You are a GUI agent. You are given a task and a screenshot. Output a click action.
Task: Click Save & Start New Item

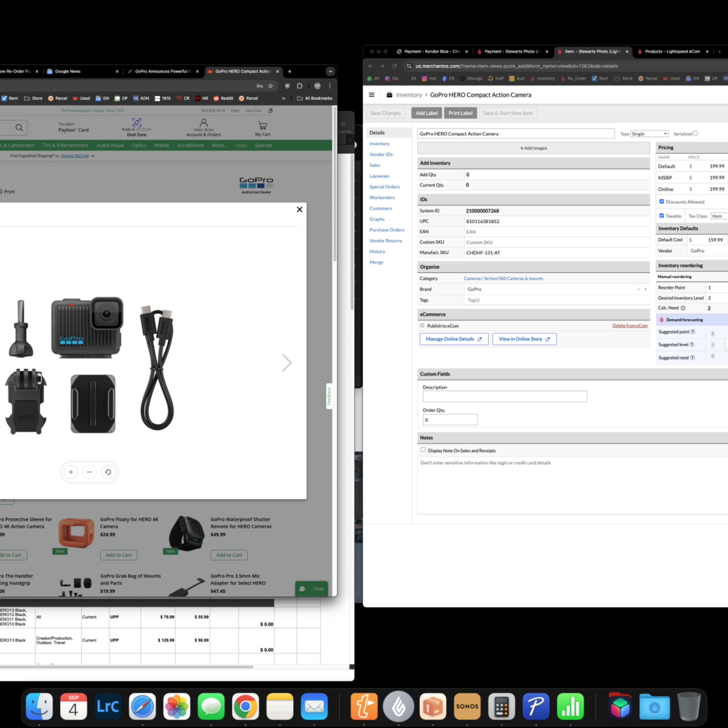[508, 113]
